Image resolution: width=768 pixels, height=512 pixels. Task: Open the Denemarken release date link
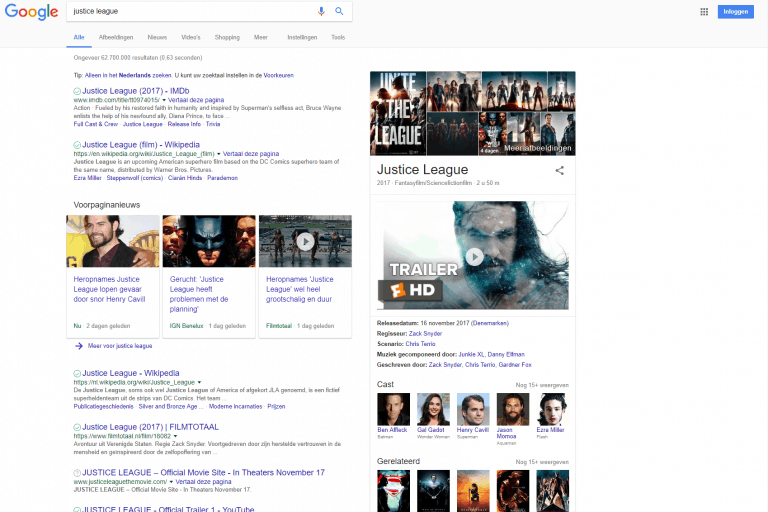(x=490, y=323)
